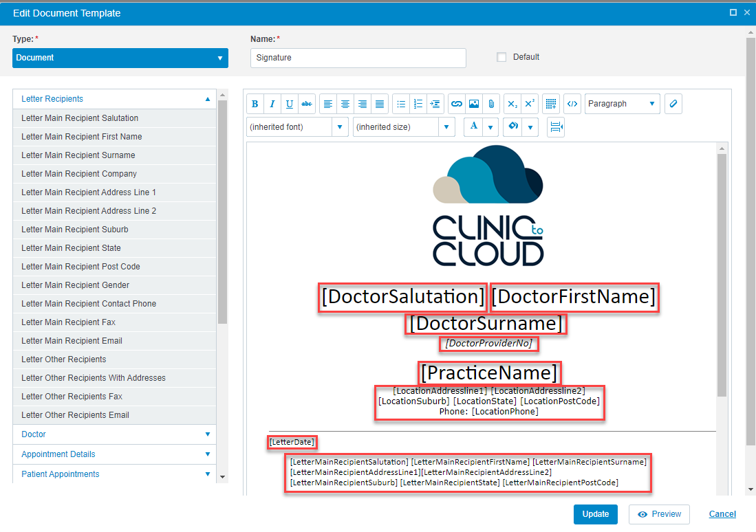Toggle underline formatting

click(290, 104)
